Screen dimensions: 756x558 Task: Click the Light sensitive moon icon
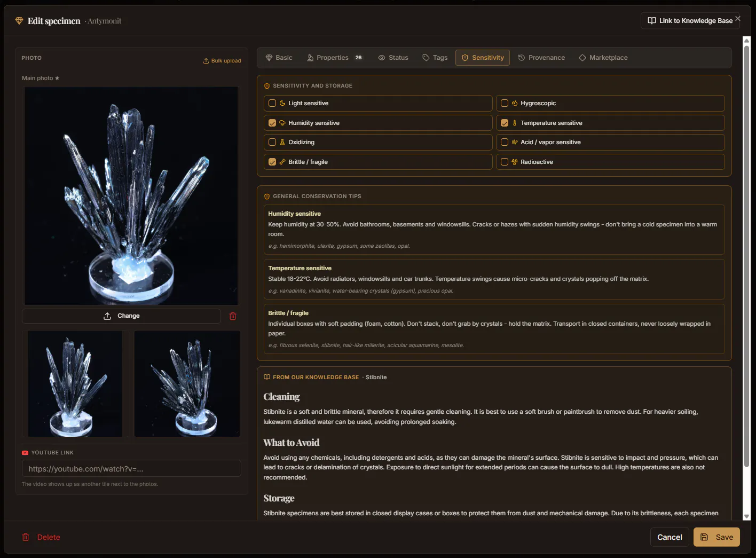pyautogui.click(x=282, y=103)
